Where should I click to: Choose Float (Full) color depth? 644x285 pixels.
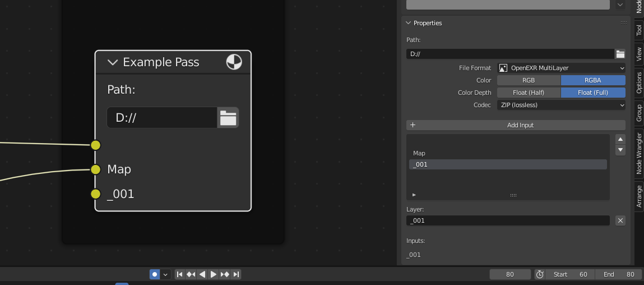tap(593, 93)
